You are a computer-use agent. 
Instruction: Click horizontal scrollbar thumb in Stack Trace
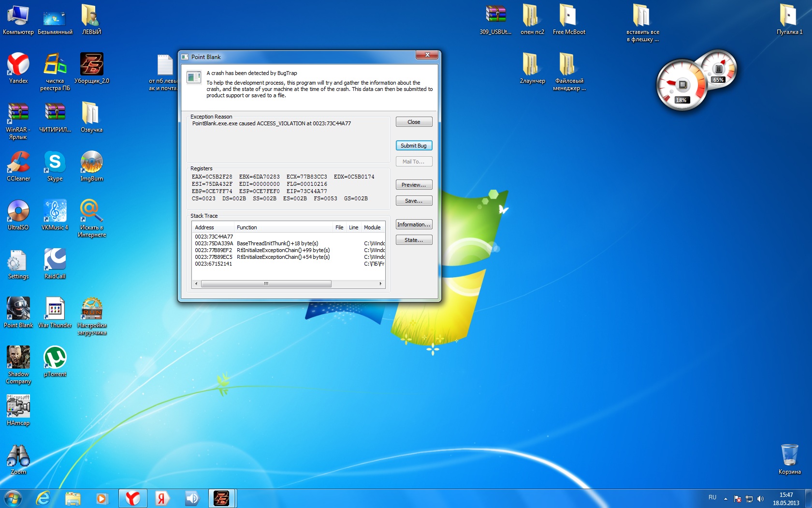(x=266, y=284)
